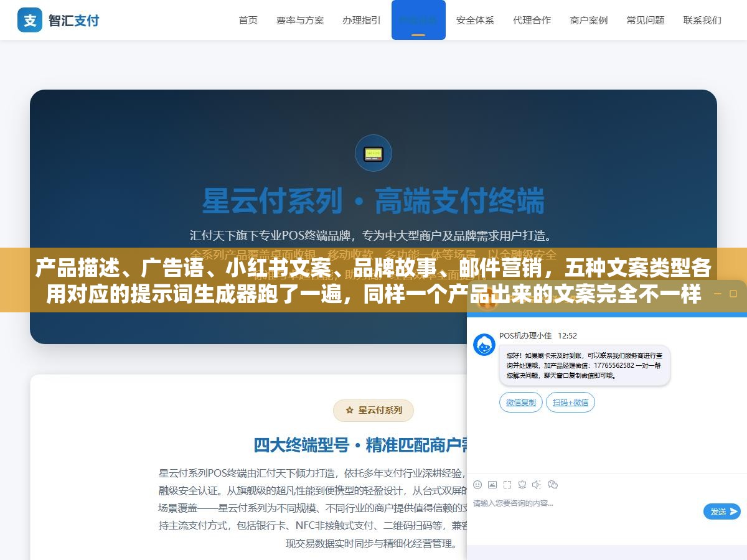The image size is (747, 560).
Task: Maximize the chat widget window
Action: coord(733,294)
